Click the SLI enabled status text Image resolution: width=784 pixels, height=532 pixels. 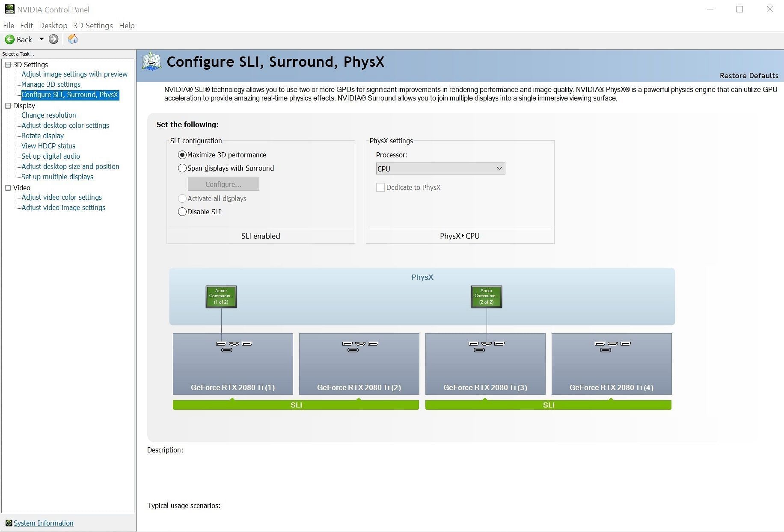point(261,236)
